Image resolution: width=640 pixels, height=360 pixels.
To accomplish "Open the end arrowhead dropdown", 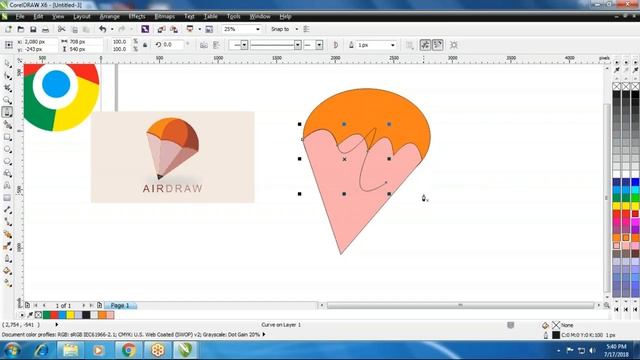I will (x=319, y=45).
